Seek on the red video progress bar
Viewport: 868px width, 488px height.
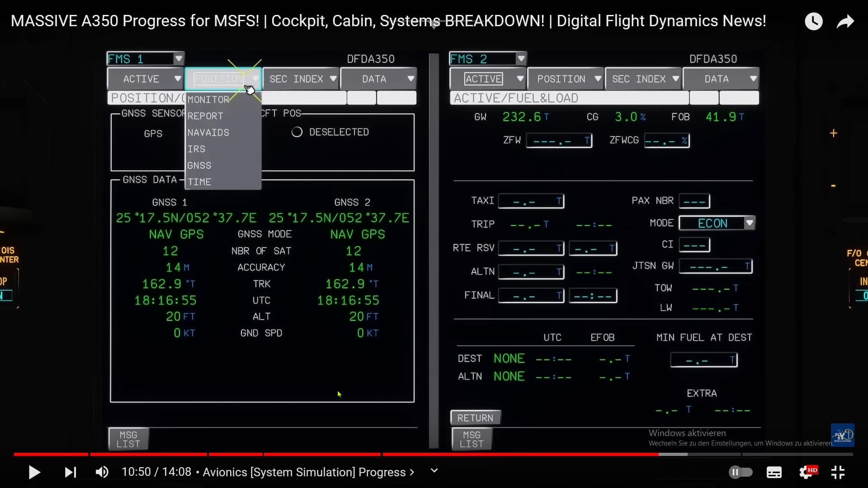point(316,454)
